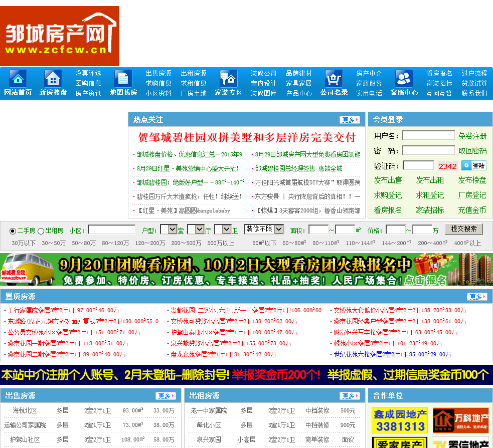
Task: Filter by 30万以下 price range
Action: tap(24, 244)
